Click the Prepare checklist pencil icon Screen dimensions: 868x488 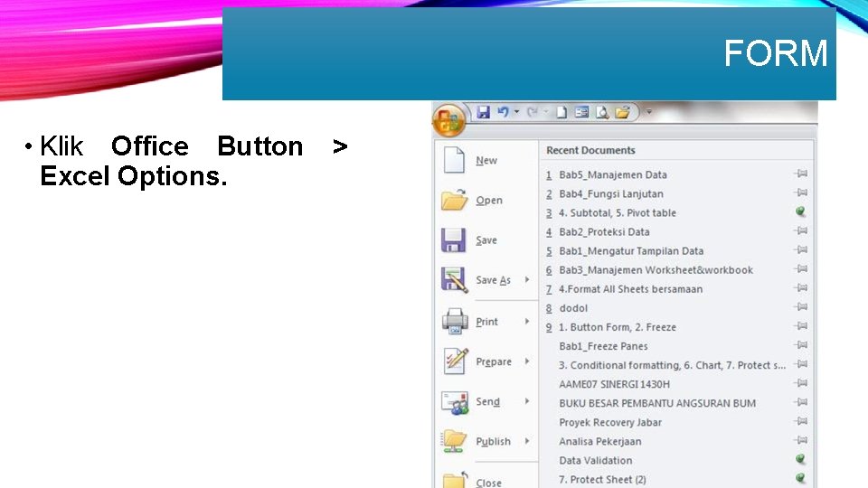point(455,361)
